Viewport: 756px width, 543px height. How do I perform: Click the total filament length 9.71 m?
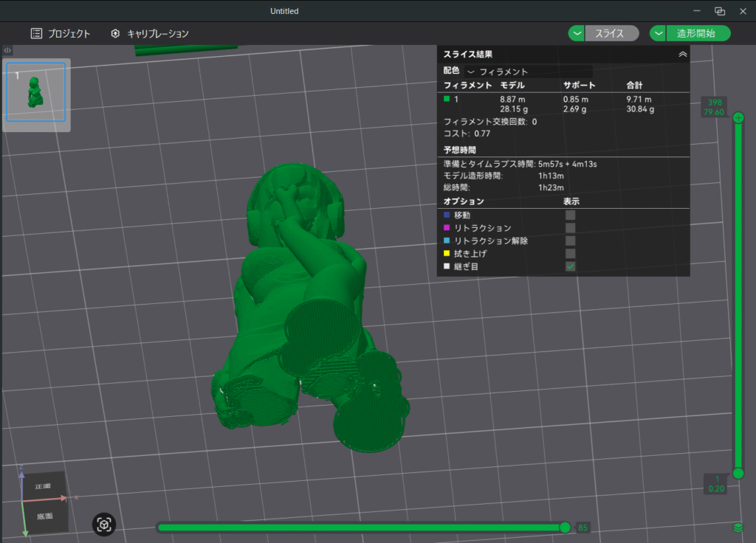point(639,100)
